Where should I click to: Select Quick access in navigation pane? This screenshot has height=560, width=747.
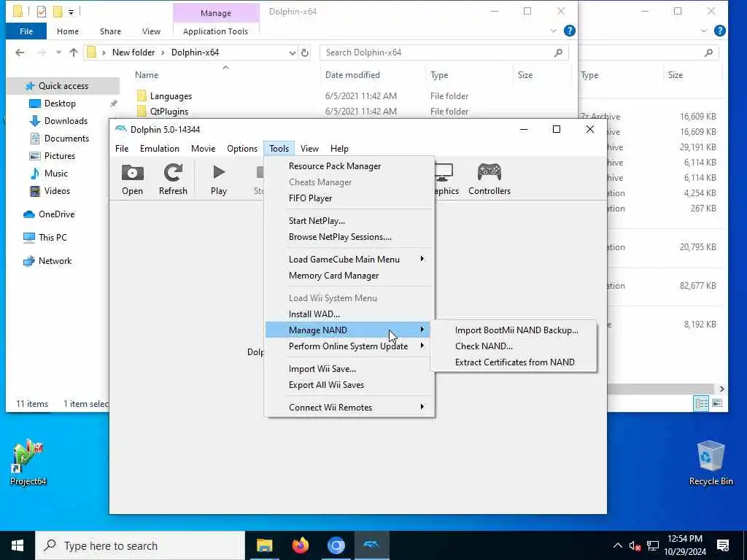click(x=63, y=86)
